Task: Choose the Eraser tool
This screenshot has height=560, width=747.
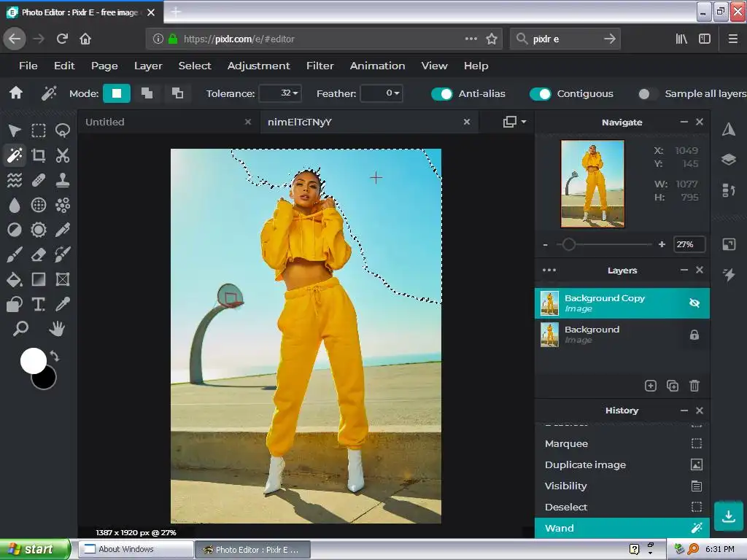Action: 39,254
